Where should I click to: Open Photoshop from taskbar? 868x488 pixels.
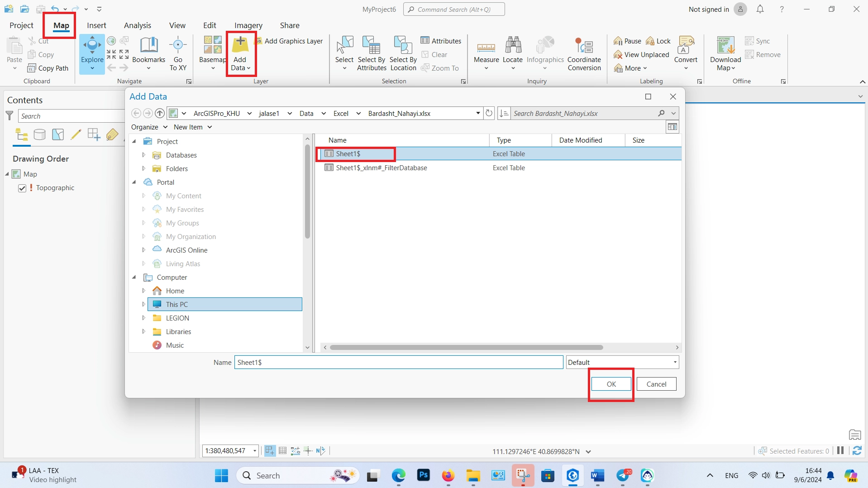pyautogui.click(x=424, y=475)
